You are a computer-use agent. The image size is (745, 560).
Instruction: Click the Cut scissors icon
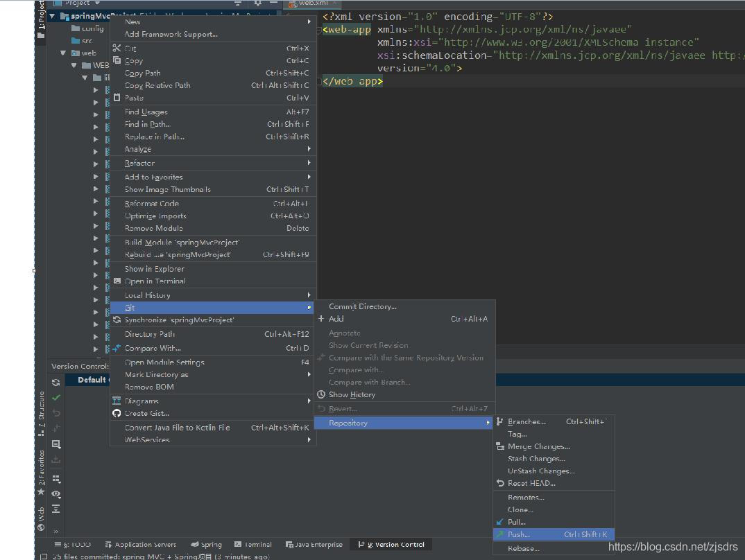(117, 48)
